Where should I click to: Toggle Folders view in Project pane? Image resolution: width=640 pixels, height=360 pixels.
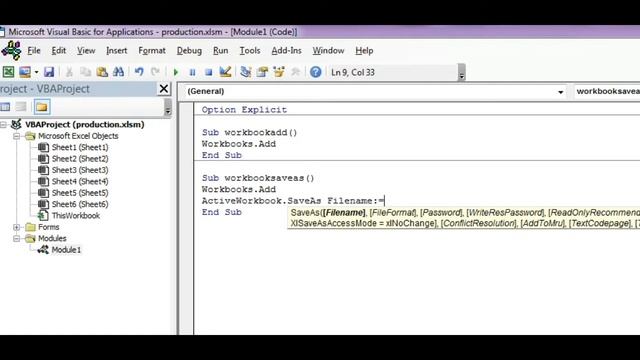coord(42,107)
